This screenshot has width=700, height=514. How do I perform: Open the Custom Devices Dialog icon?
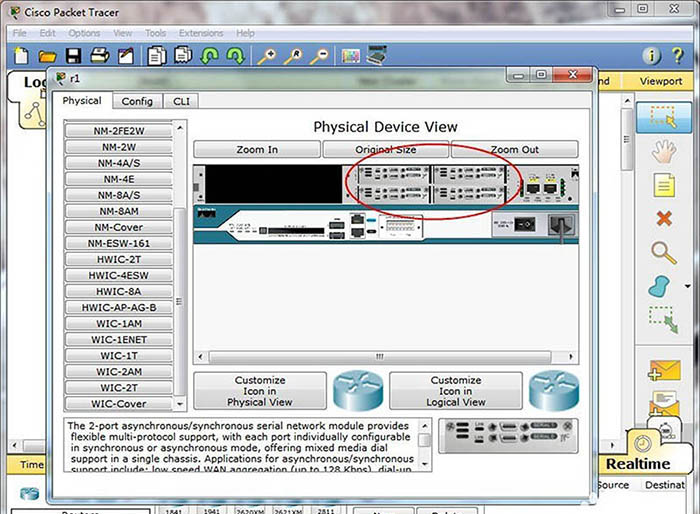(x=376, y=55)
